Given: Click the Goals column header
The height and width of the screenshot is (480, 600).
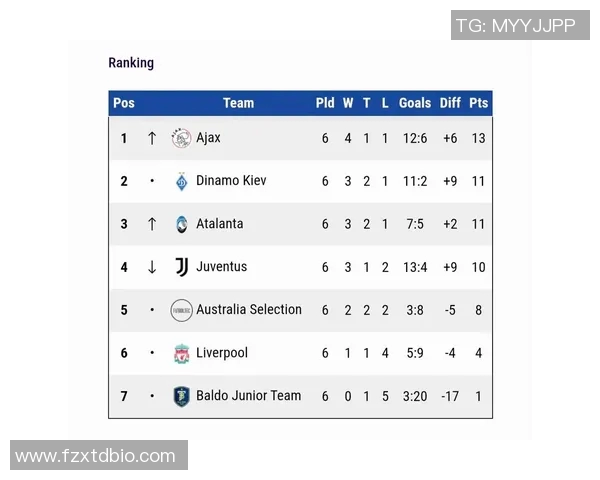Looking at the screenshot, I should (415, 103).
